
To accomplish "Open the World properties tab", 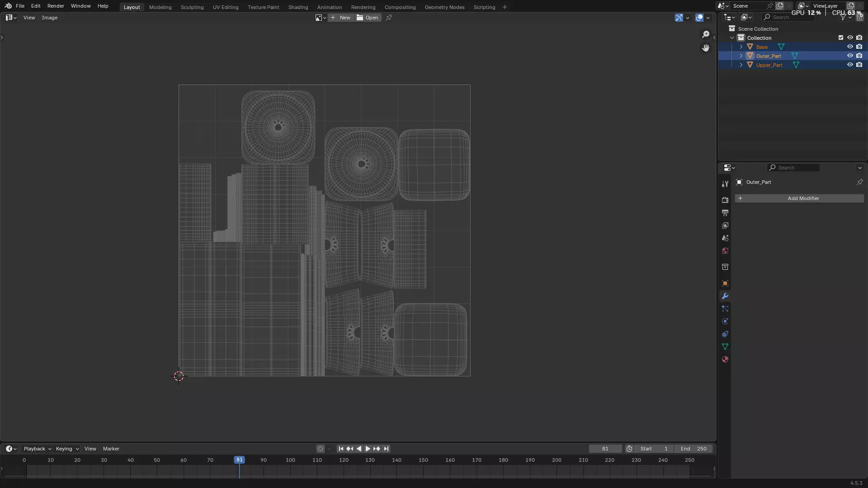I will click(x=725, y=251).
